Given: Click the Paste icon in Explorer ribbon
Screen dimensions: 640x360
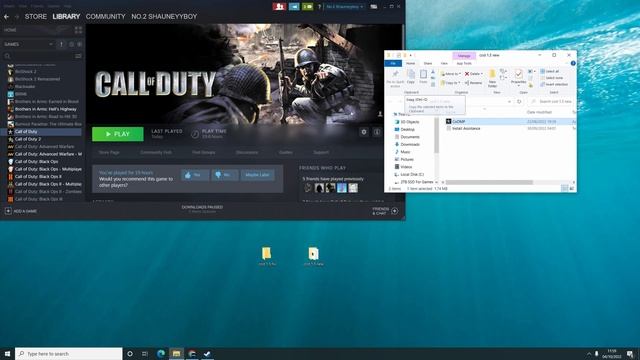Looking at the screenshot, I should 423,76.
